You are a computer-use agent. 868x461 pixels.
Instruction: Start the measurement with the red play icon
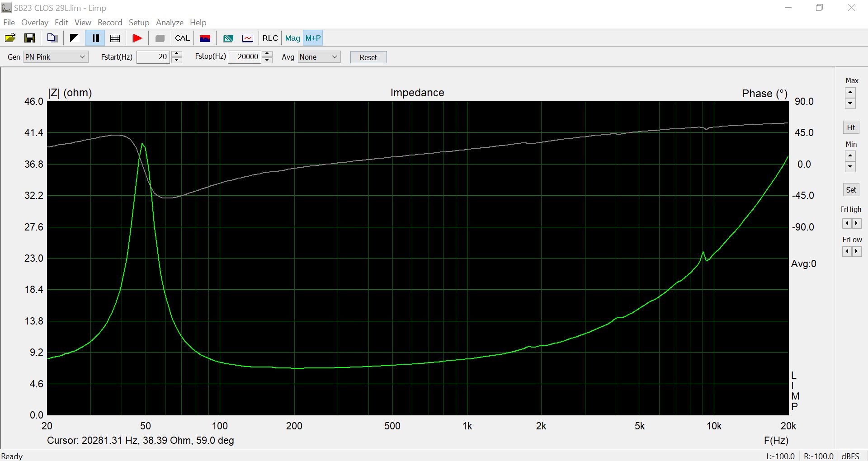pos(137,38)
